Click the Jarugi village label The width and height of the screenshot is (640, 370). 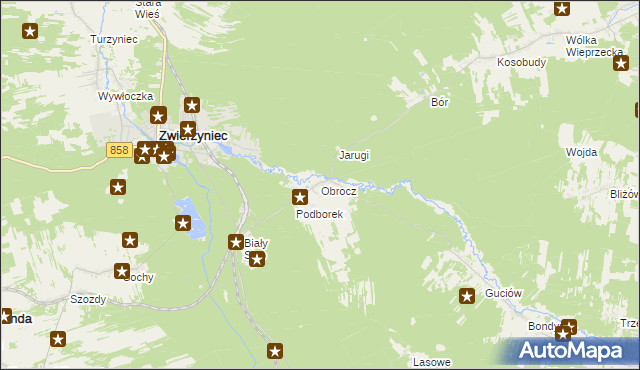click(x=354, y=155)
